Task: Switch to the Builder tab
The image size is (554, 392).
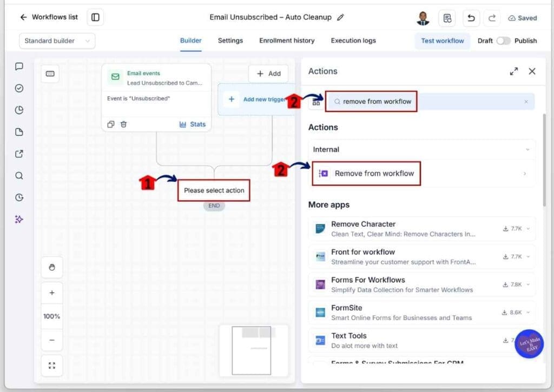Action: click(191, 41)
